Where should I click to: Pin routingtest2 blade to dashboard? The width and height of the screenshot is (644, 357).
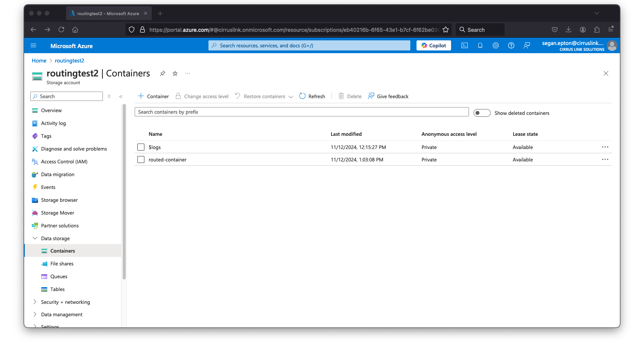(163, 74)
